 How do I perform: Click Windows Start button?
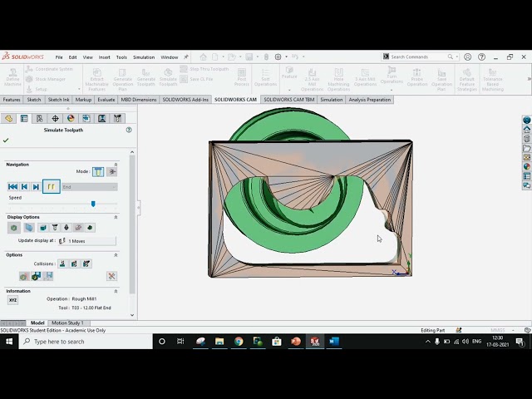point(9,342)
